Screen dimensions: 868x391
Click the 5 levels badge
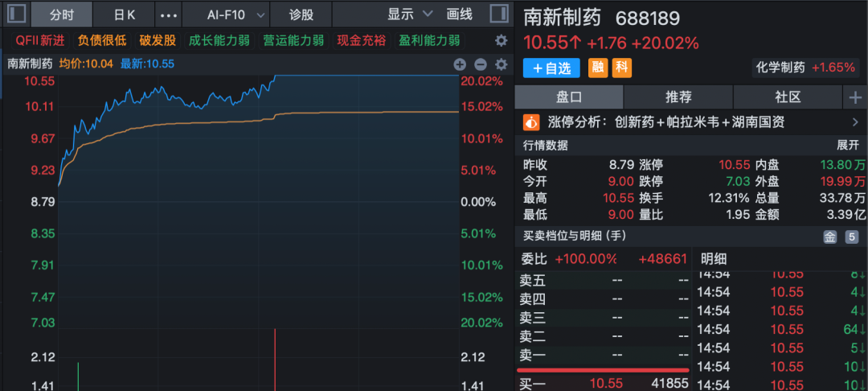pos(851,237)
